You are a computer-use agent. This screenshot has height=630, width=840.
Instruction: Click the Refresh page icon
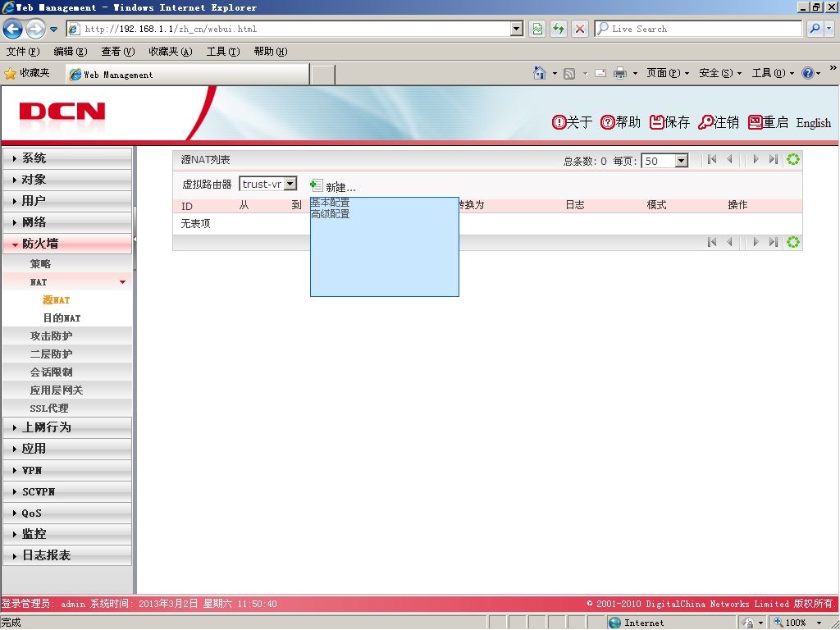pyautogui.click(x=559, y=29)
